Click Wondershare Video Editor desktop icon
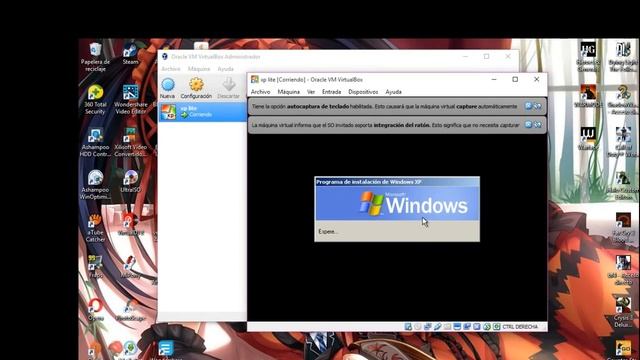 (x=131, y=100)
